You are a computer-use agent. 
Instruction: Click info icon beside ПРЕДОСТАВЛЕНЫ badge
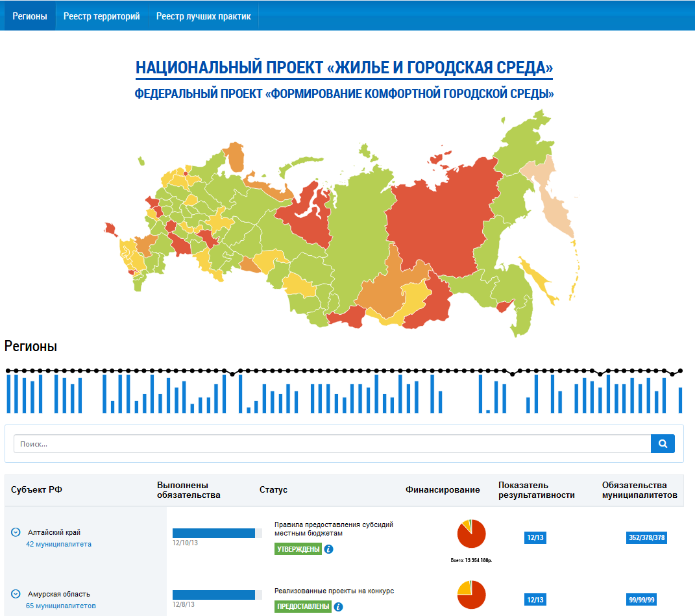click(x=339, y=607)
